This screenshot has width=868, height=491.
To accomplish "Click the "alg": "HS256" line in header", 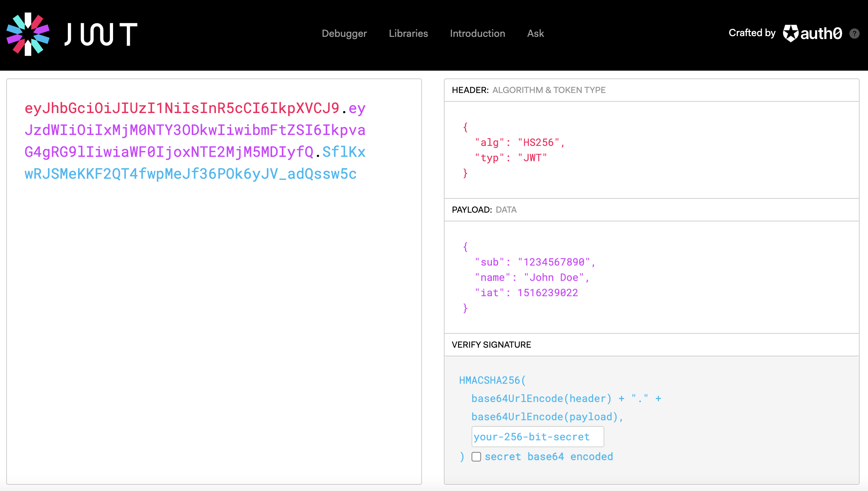I will click(519, 143).
